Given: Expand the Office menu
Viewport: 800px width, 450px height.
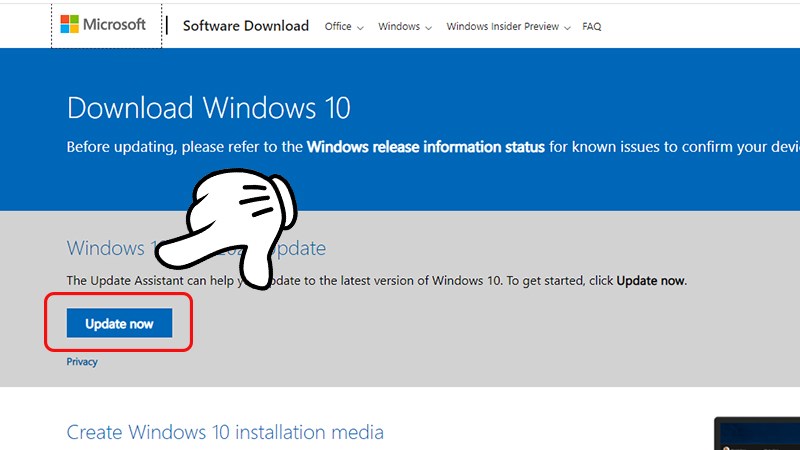Looking at the screenshot, I should 344,27.
